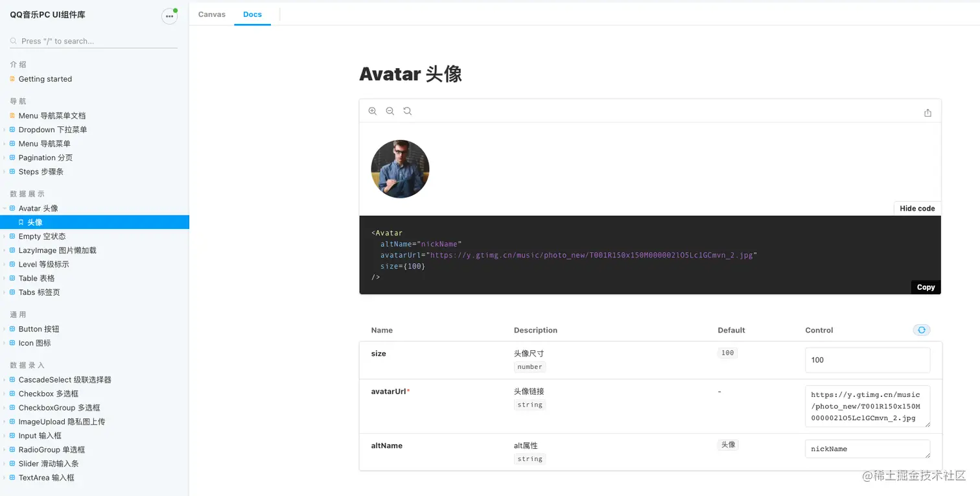Open Input 输入框 component
The width and height of the screenshot is (980, 496).
coord(40,436)
